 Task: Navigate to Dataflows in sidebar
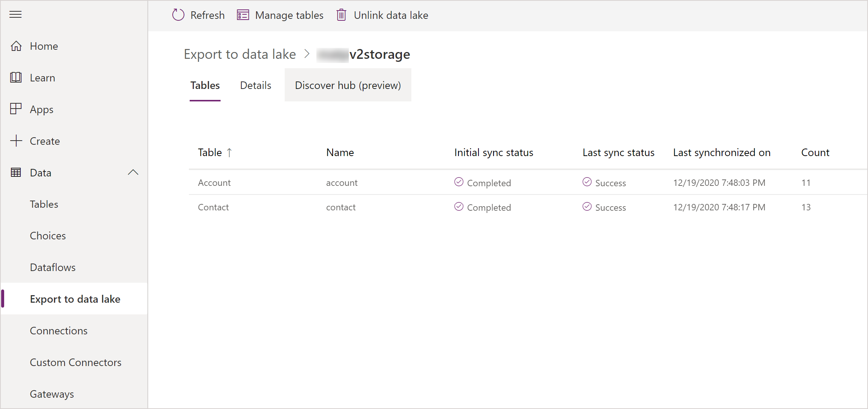click(x=52, y=267)
